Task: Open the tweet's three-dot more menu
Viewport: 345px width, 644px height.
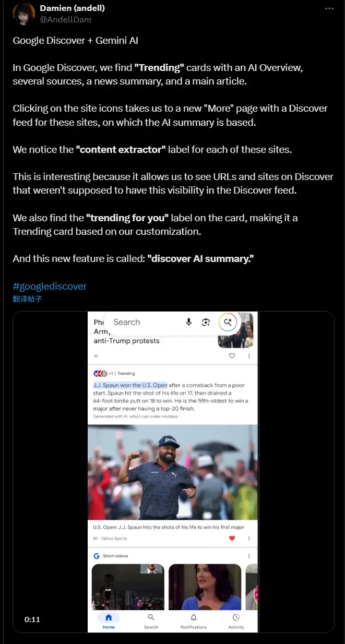Action: [x=329, y=9]
